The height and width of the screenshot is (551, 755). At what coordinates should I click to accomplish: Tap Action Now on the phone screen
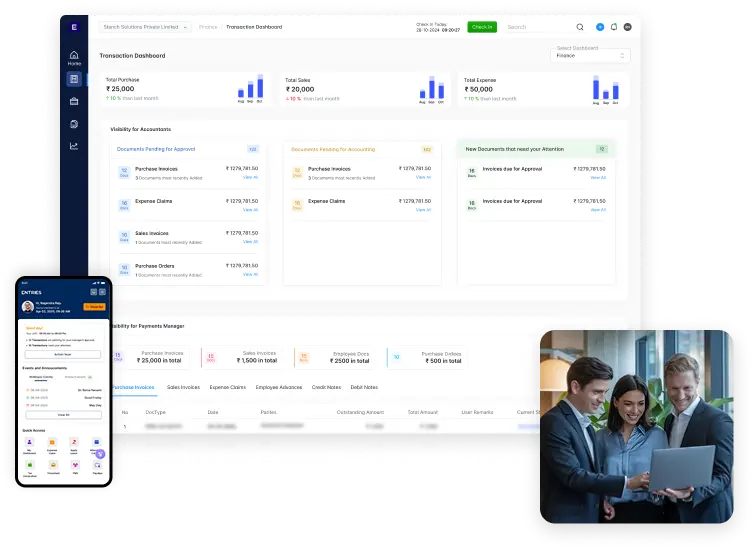tap(62, 353)
